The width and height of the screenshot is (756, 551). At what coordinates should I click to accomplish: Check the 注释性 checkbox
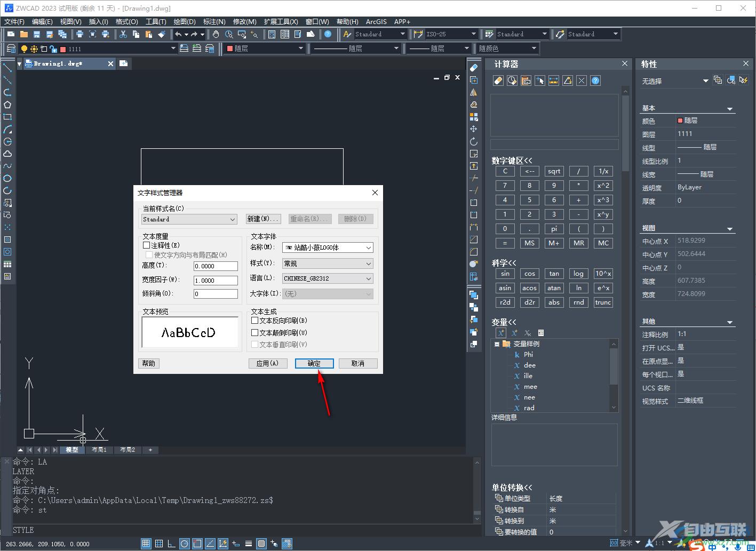click(147, 245)
